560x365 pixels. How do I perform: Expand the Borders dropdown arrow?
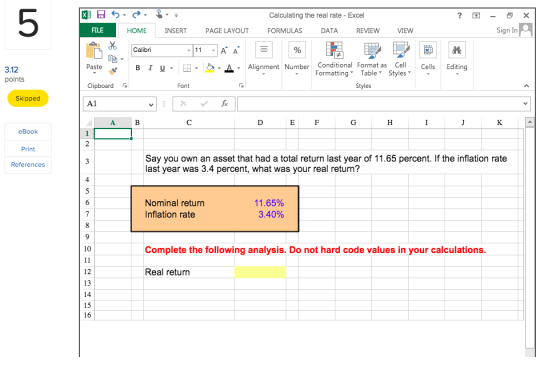196,68
